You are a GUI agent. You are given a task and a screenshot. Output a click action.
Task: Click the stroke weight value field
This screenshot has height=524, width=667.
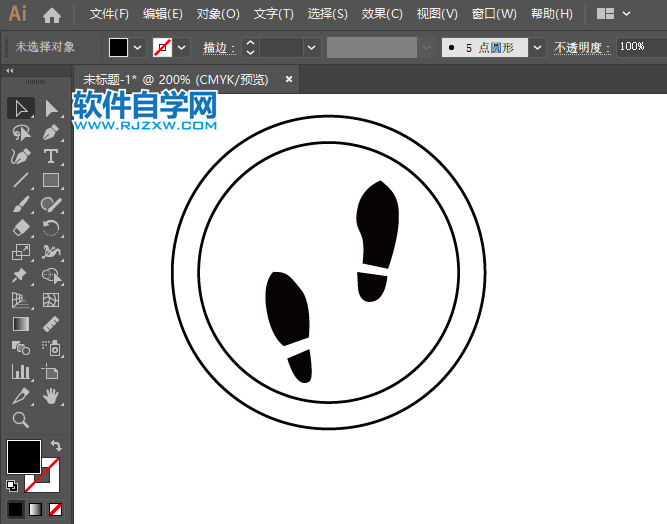pyautogui.click(x=281, y=48)
